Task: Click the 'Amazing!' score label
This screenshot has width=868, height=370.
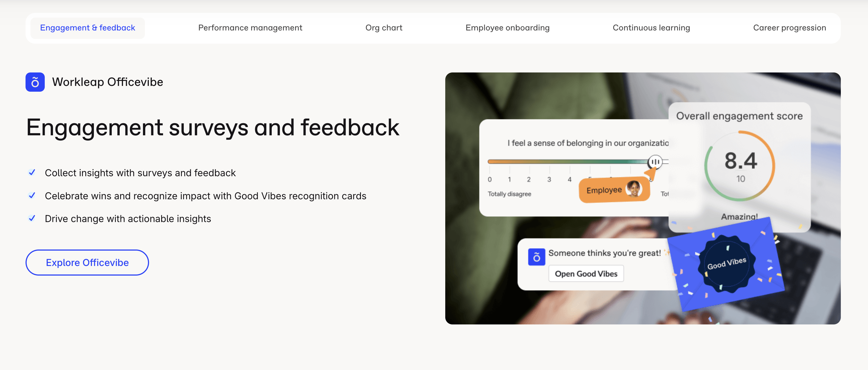Action: pyautogui.click(x=739, y=217)
